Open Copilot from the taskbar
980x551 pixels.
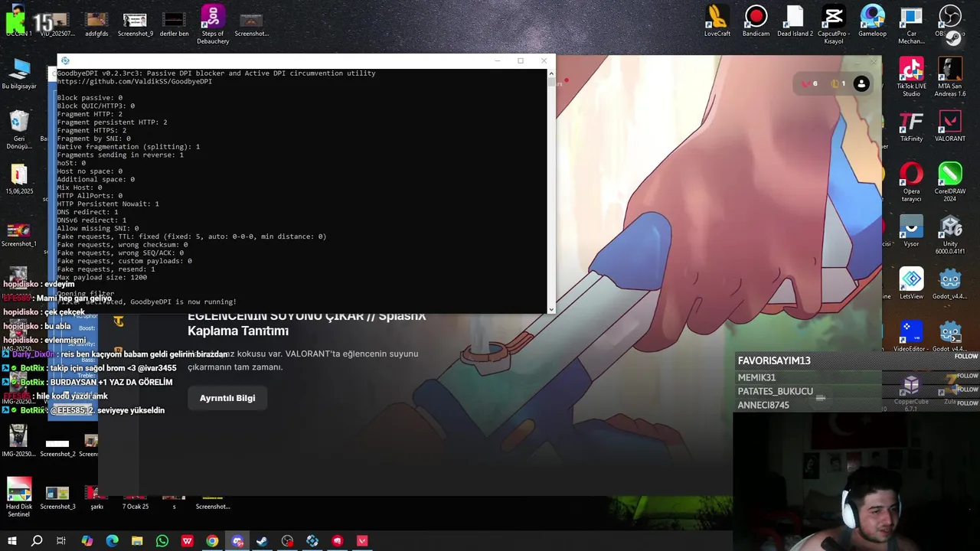click(87, 541)
